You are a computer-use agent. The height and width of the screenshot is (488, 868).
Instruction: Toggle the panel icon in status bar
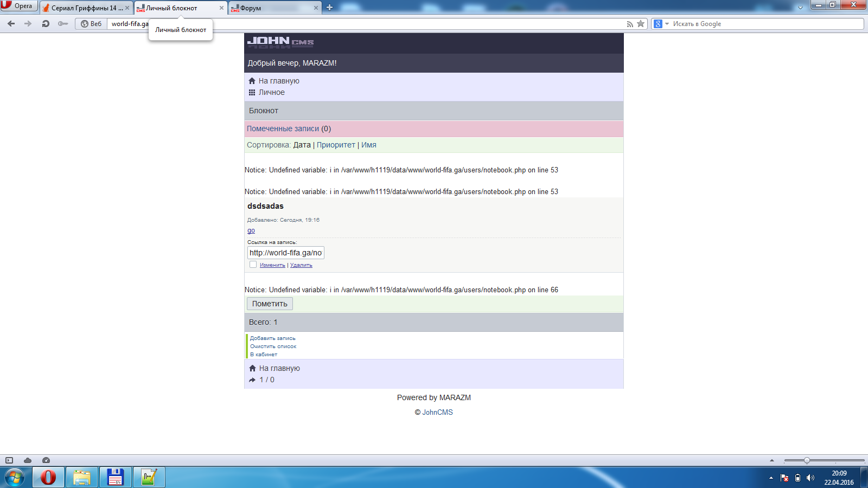(x=9, y=460)
